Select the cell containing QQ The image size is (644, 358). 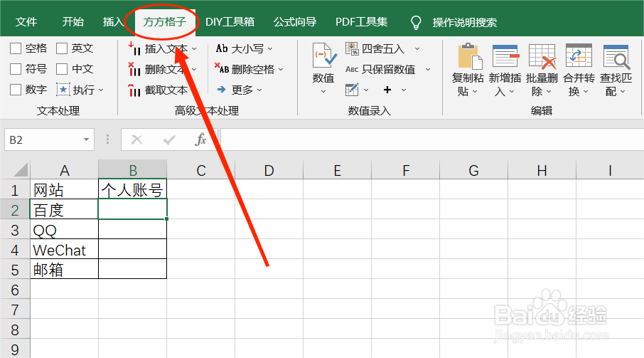pos(65,230)
